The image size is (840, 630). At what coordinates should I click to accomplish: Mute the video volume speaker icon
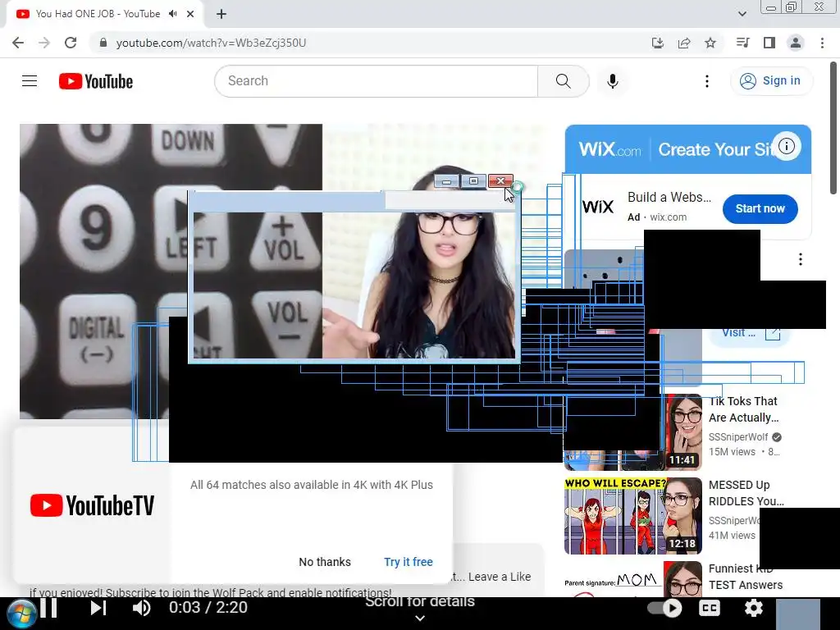(x=141, y=608)
